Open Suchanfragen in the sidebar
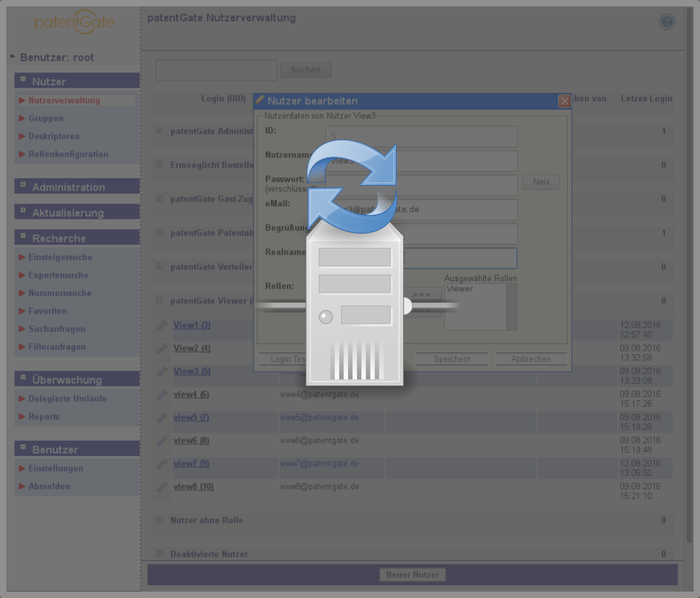 [x=57, y=328]
